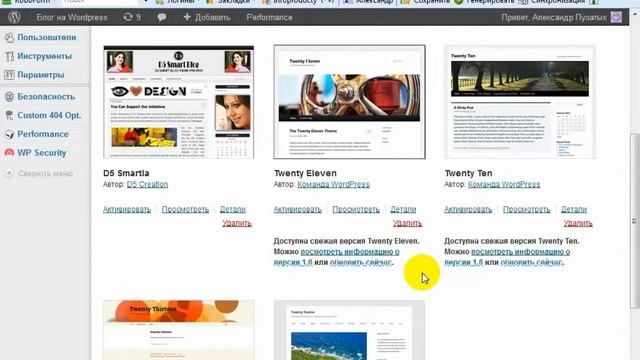Open Performance in the left sidebar

pyautogui.click(x=43, y=134)
